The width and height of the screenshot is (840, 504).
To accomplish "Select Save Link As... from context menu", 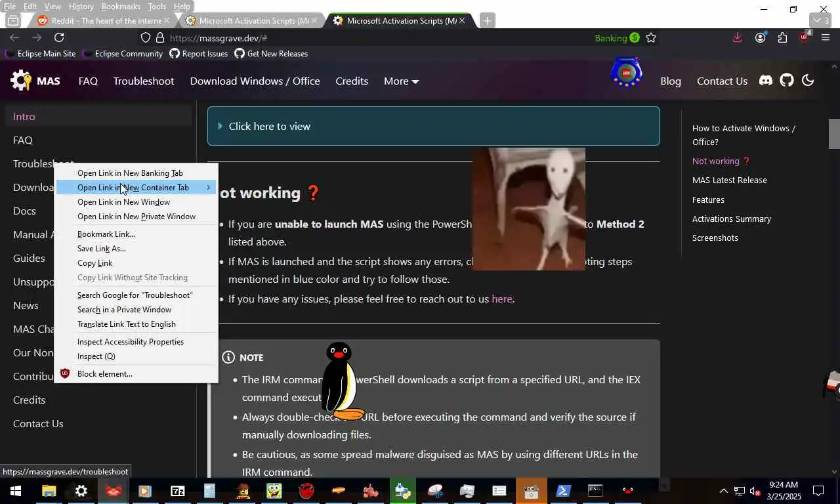I will point(136,249).
